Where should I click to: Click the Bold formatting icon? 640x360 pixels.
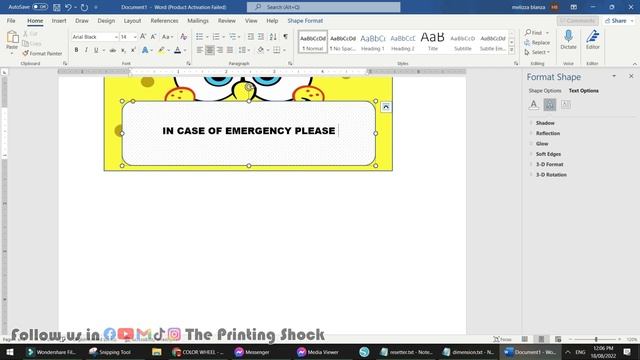(x=76, y=50)
